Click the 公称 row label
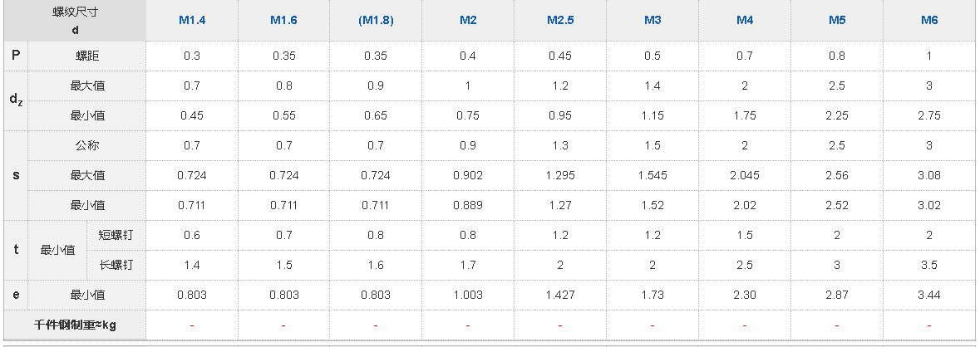 pyautogui.click(x=87, y=145)
